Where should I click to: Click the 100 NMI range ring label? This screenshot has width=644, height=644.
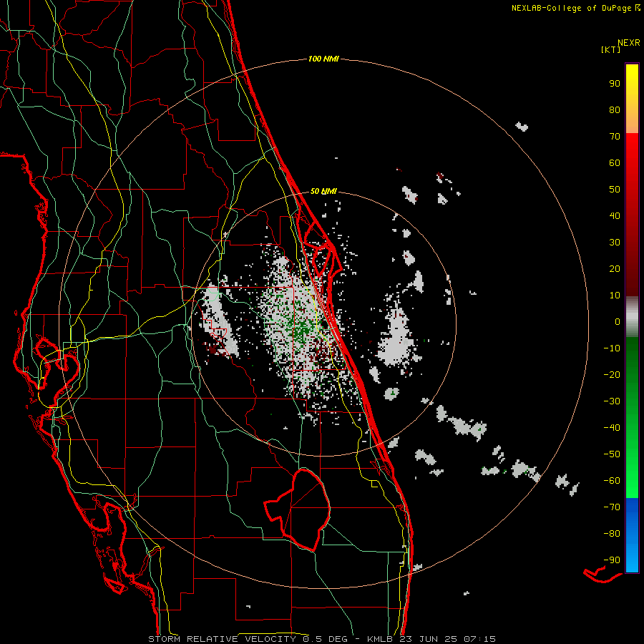323,59
